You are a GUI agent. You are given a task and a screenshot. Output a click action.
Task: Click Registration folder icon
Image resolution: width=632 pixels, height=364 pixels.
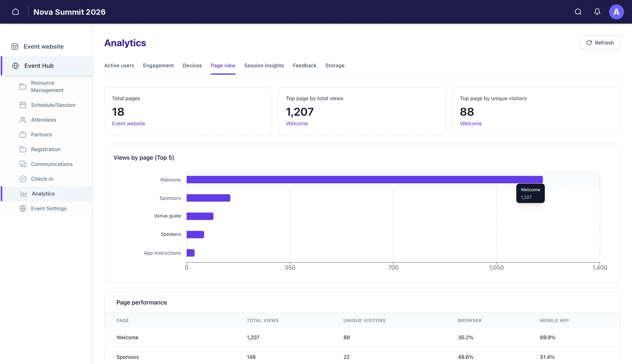(23, 149)
